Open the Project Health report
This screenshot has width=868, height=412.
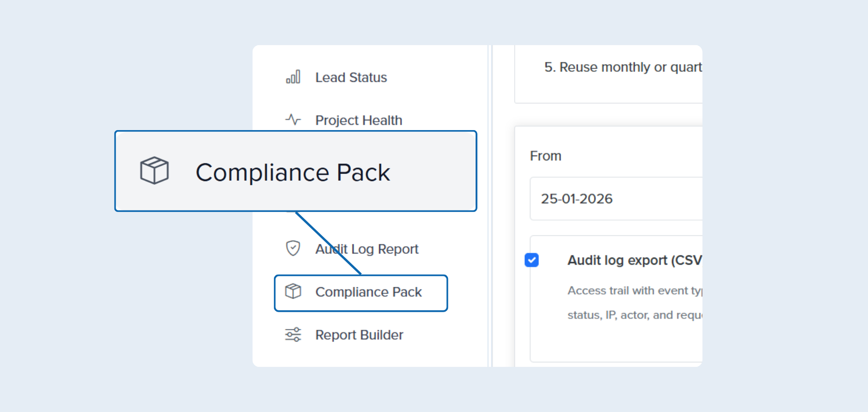coord(359,120)
